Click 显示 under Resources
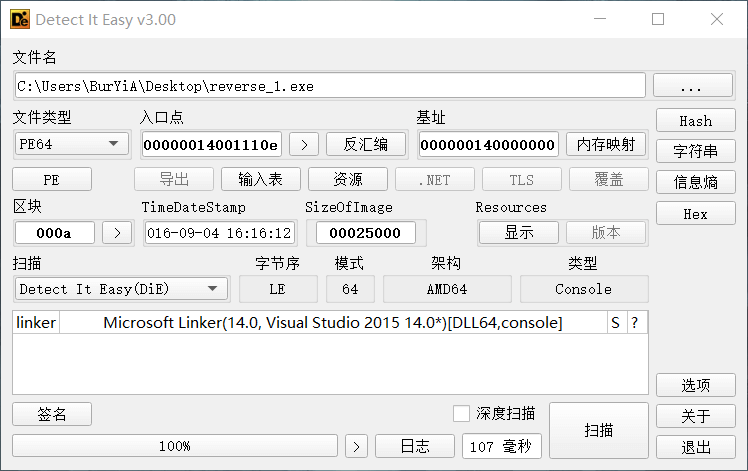The image size is (748, 471). [519, 232]
